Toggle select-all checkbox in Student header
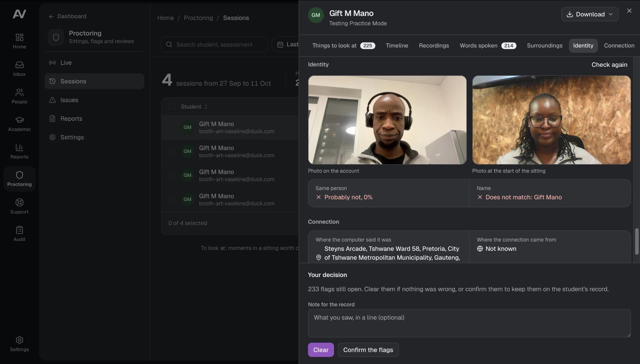Viewport: 640px width, 364px height. tap(172, 106)
